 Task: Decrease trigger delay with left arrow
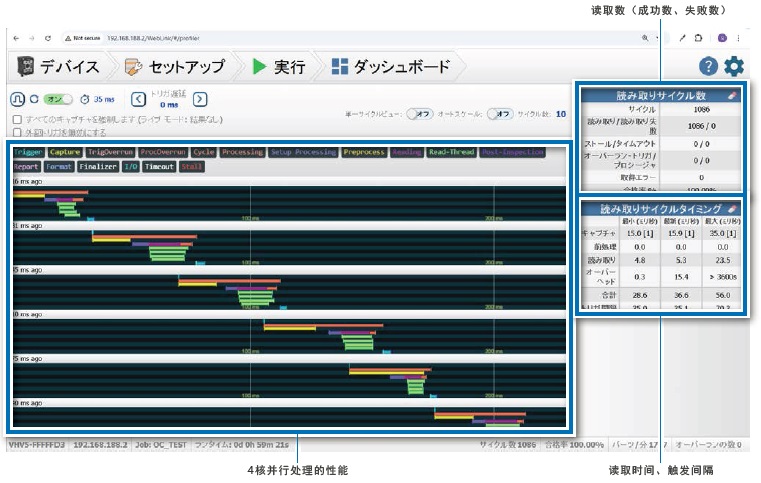coord(139,99)
